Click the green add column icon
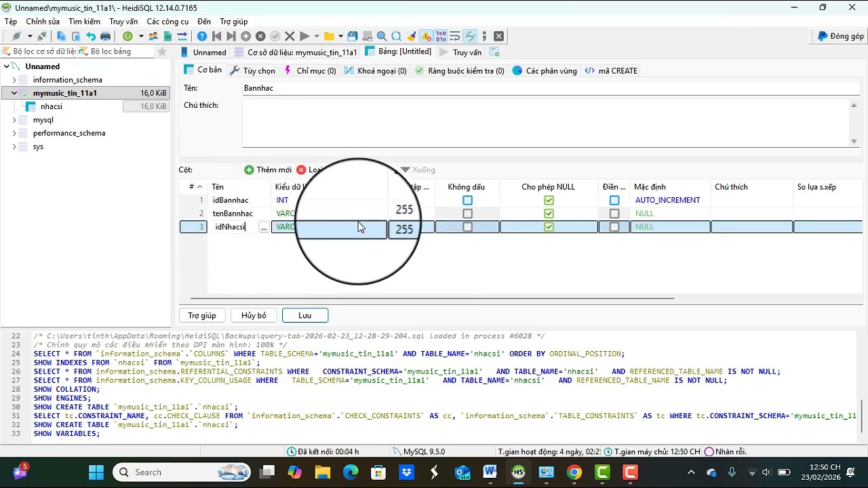 pyautogui.click(x=249, y=169)
